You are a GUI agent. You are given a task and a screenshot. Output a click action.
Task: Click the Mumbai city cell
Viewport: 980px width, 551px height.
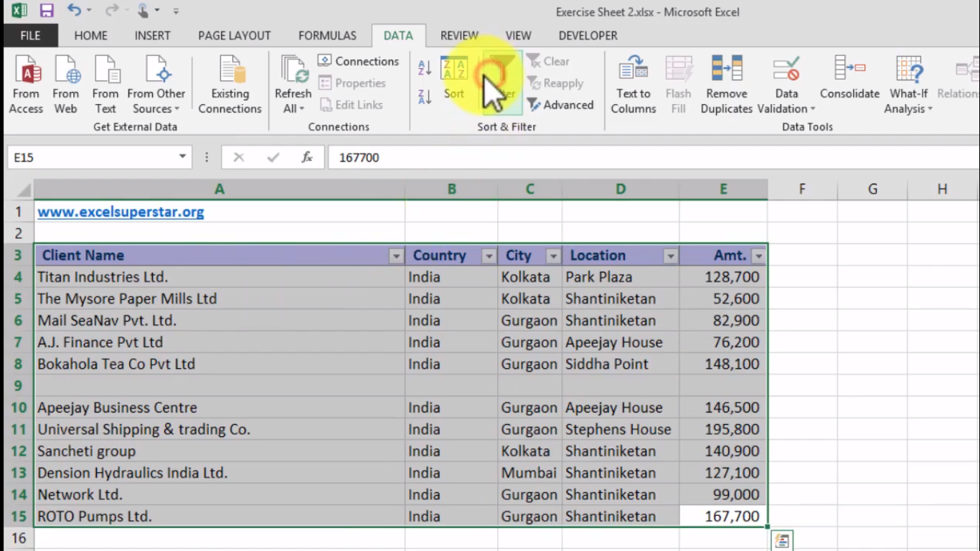click(x=529, y=473)
